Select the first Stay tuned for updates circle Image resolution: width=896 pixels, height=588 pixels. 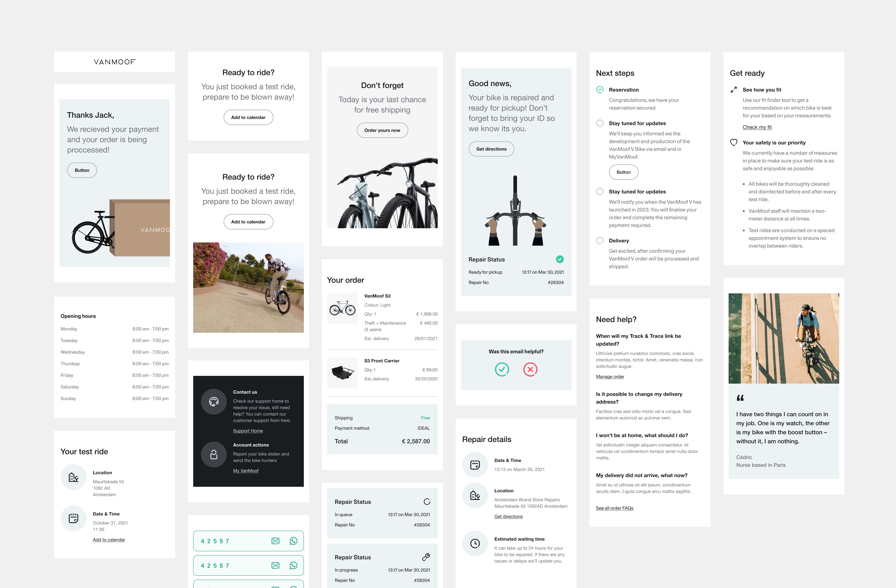point(600,123)
